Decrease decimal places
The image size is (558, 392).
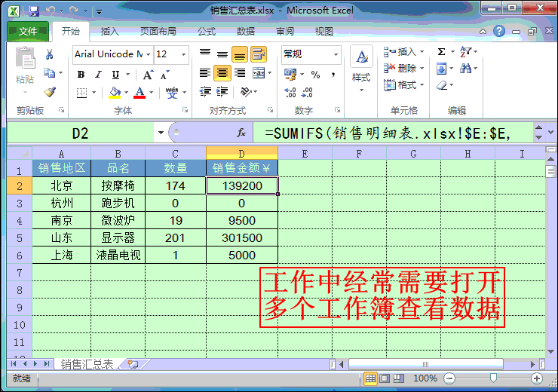tap(307, 93)
